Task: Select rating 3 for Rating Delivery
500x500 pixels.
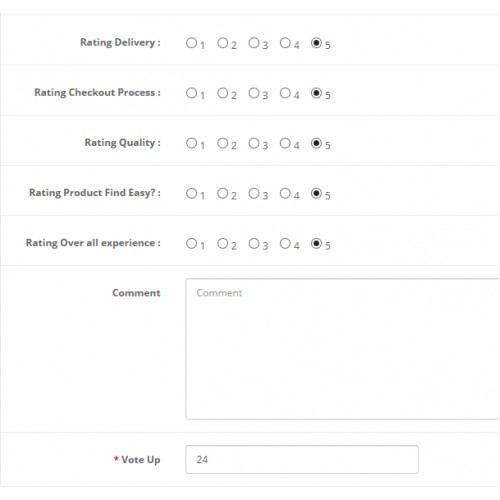Action: 254,43
